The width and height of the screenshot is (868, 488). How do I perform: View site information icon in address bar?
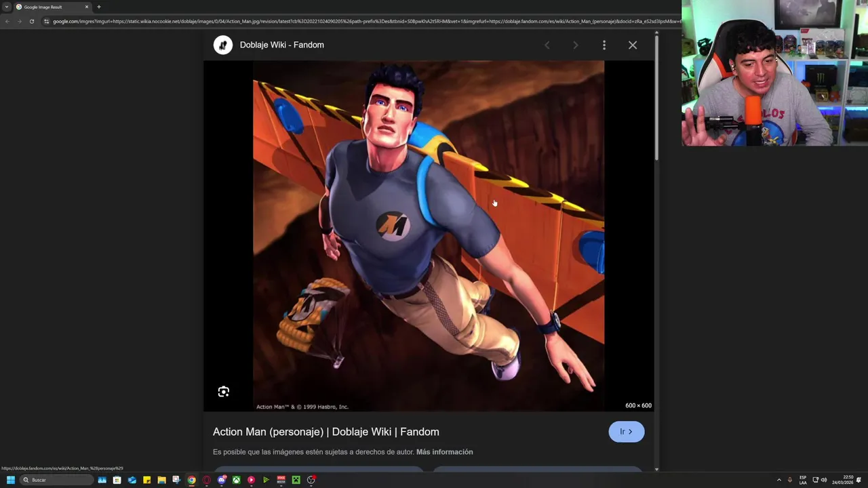pos(47,21)
